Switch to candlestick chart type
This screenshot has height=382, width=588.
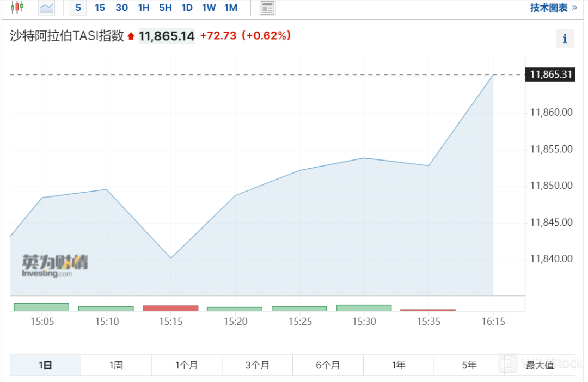tap(17, 8)
